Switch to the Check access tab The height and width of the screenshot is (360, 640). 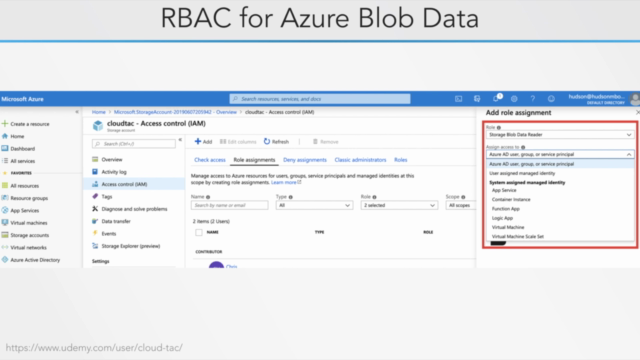210,160
